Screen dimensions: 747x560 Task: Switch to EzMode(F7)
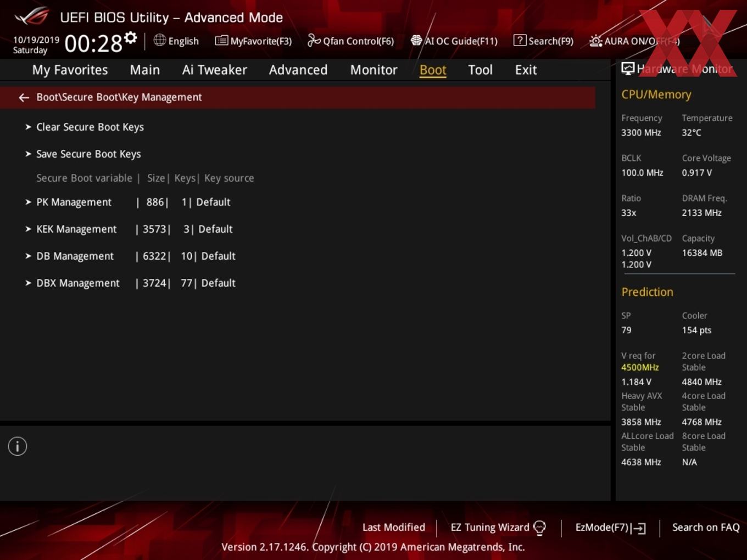(610, 528)
